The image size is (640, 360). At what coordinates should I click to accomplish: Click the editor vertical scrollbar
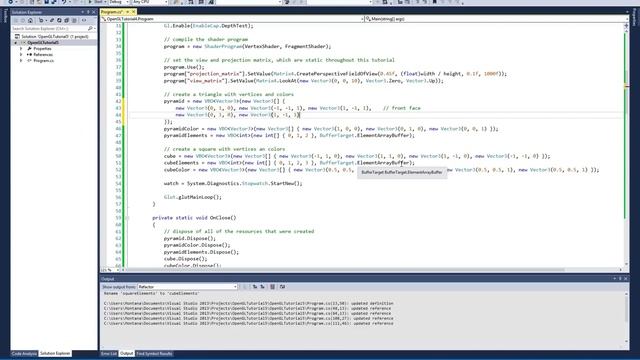[x=626, y=147]
